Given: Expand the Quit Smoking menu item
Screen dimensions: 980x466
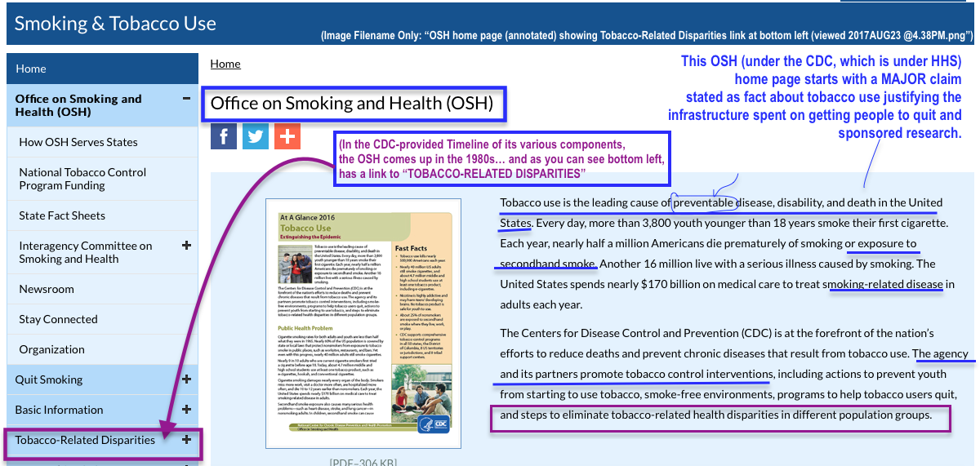Looking at the screenshot, I should (186, 379).
